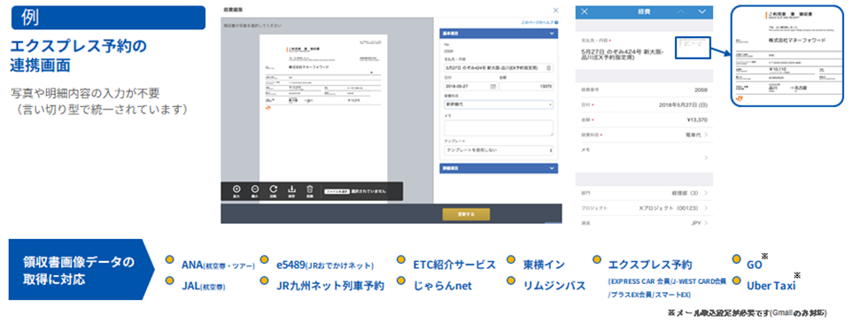868x323 pixels.
Task: Click the 'じゃらんnet' label
Action: coord(442,286)
